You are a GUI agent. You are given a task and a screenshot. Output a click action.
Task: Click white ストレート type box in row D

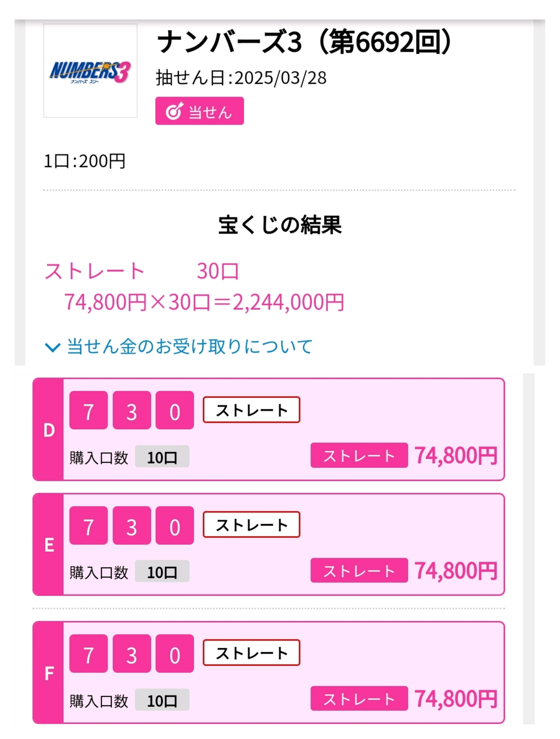point(252,410)
